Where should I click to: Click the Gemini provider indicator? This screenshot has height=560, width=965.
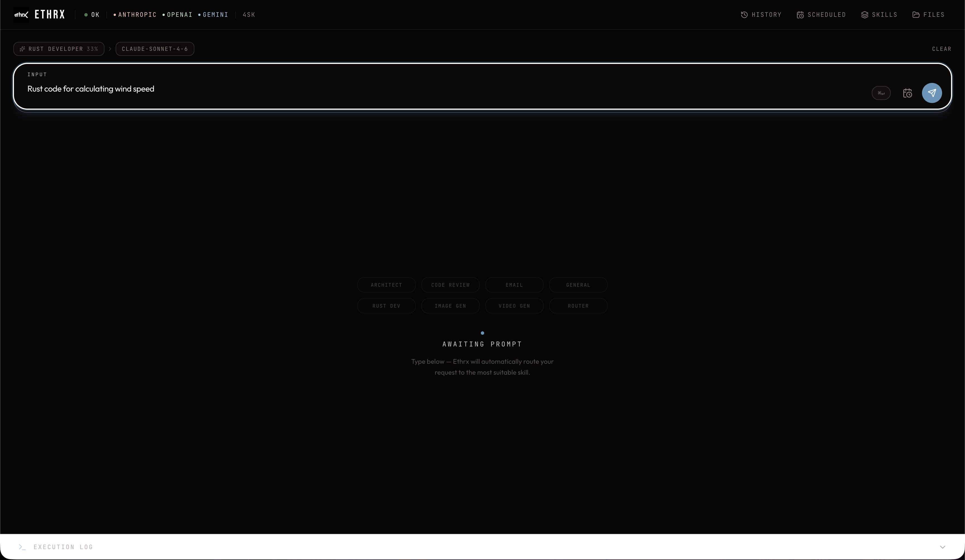[x=213, y=15]
